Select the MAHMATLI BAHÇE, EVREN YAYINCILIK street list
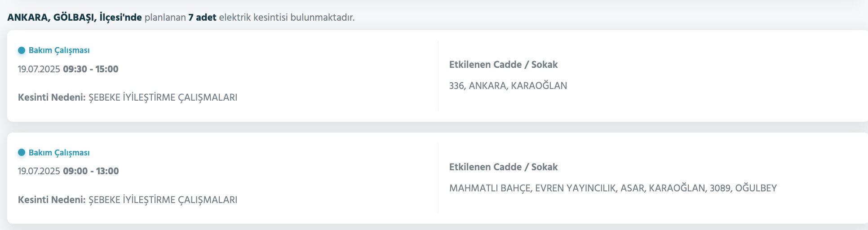Viewport: 868px width, 230px height. [613, 188]
